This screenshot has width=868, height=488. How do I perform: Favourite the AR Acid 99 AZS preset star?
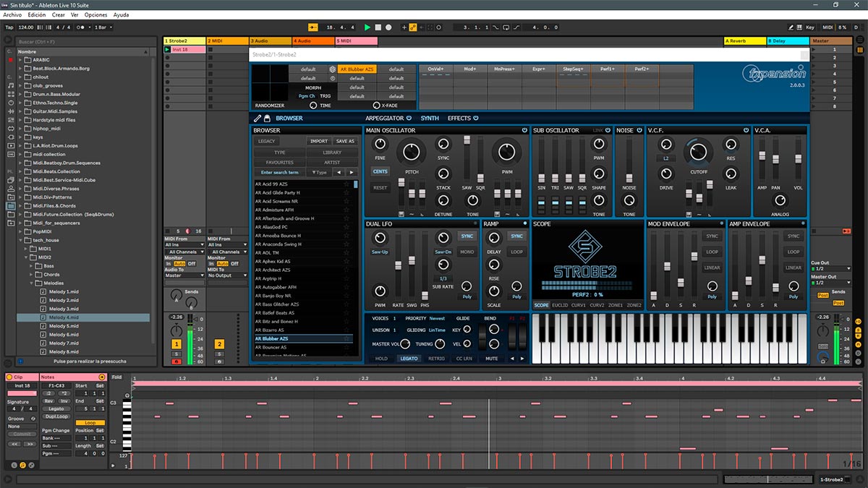tap(347, 184)
